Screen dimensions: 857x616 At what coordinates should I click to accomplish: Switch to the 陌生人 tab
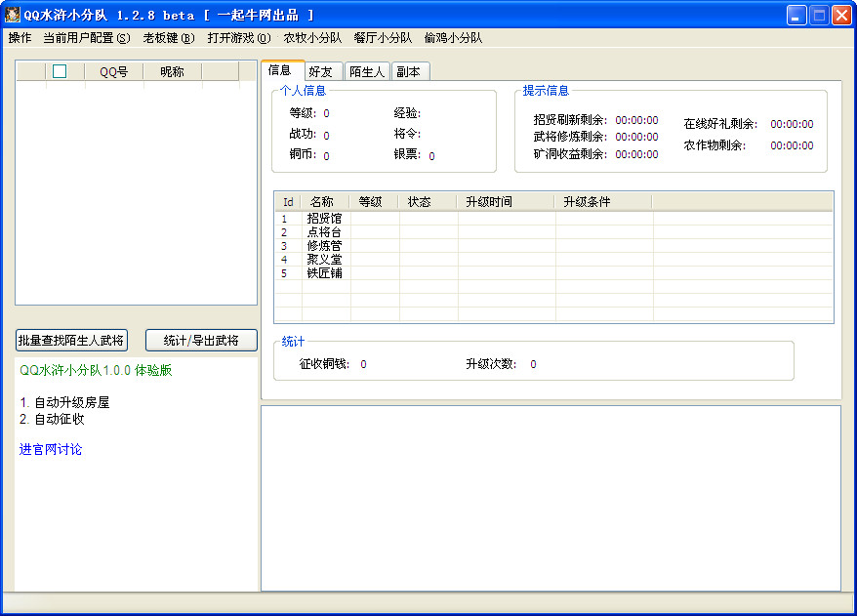[x=367, y=71]
